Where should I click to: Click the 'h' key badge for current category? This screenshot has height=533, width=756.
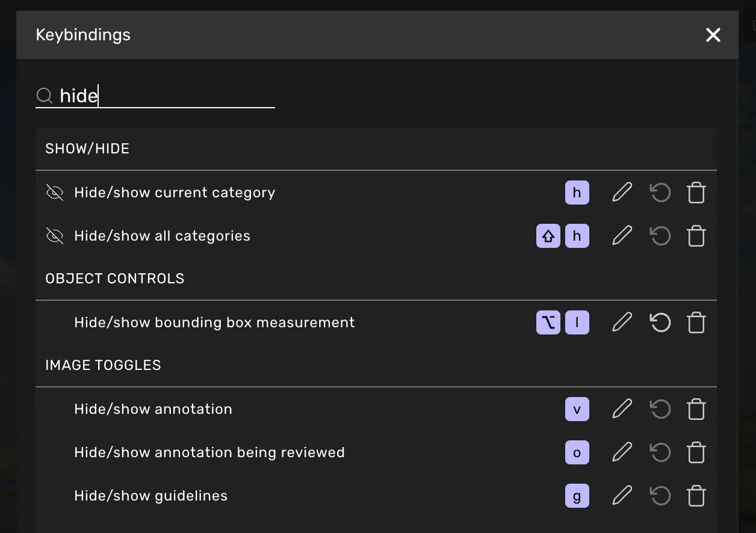click(577, 193)
